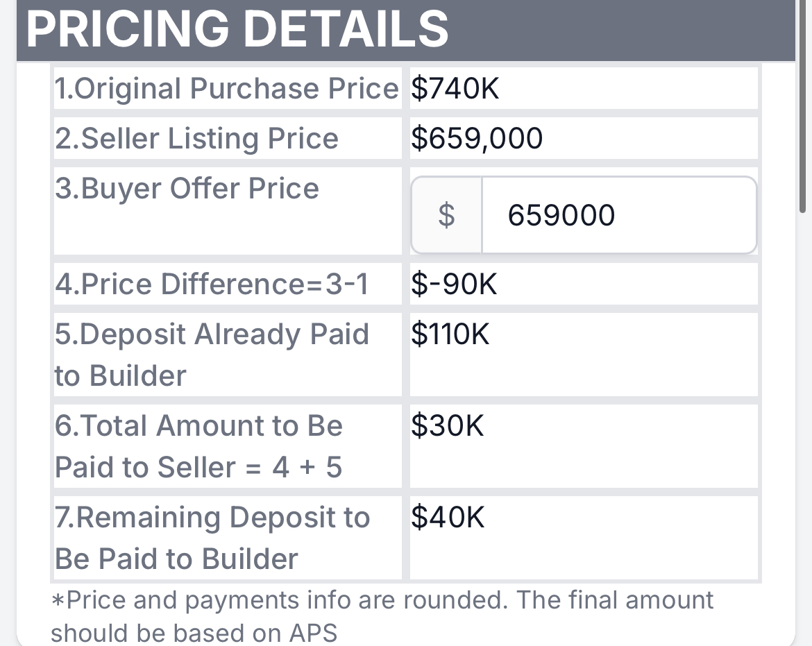Click the PRICING DETAILS header

[237, 28]
